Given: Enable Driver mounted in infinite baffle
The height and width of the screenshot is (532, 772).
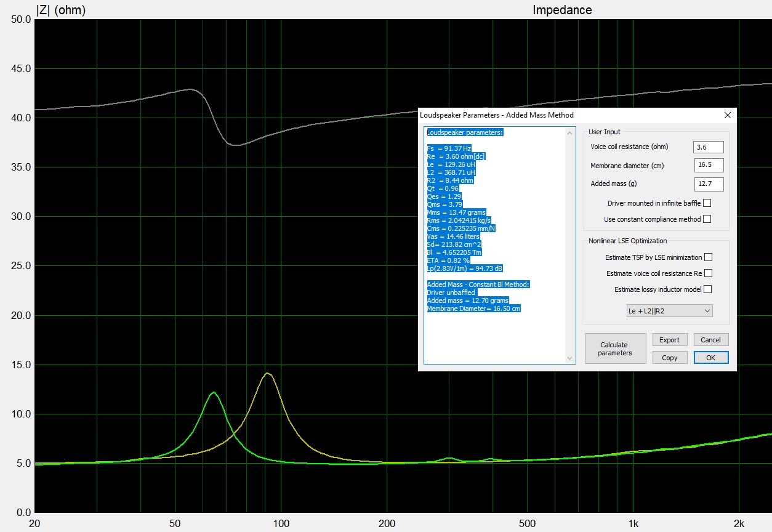Looking at the screenshot, I should [707, 203].
